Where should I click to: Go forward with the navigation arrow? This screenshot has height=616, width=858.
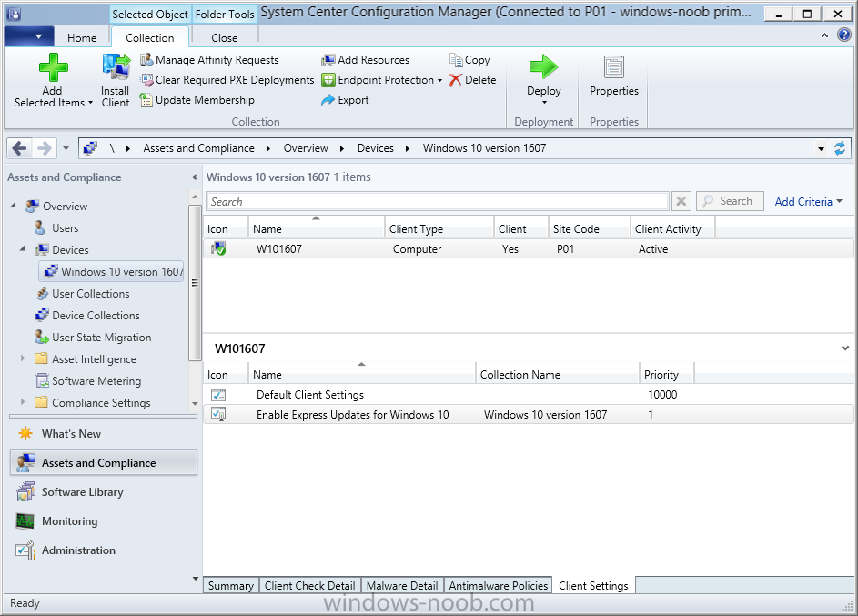pyautogui.click(x=45, y=148)
